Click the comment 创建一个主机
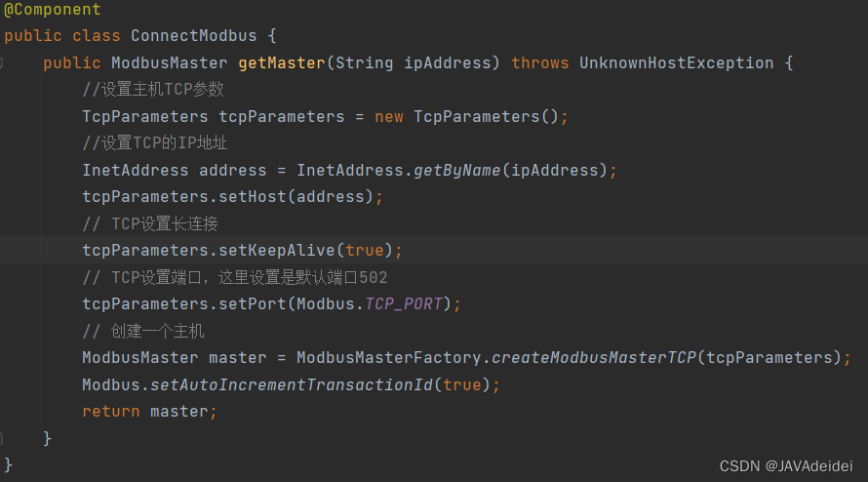Viewport: 868px width, 482px height. point(142,332)
